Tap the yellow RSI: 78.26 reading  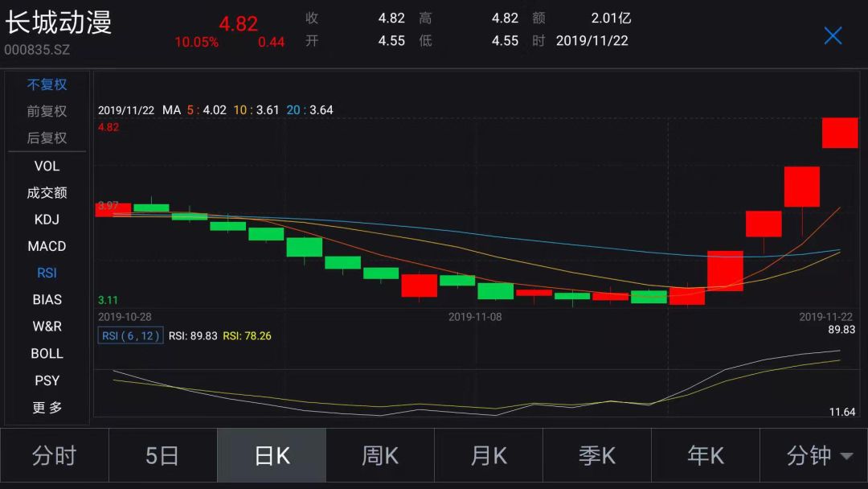pos(247,335)
